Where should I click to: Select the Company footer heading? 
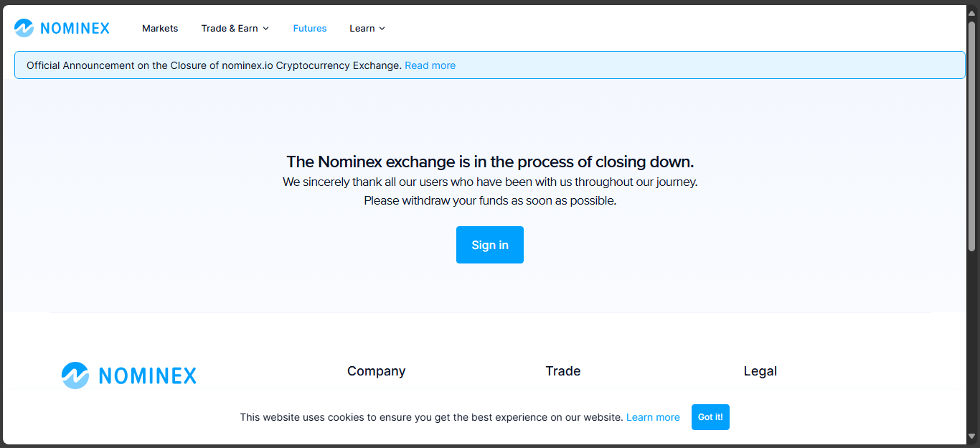(x=376, y=371)
